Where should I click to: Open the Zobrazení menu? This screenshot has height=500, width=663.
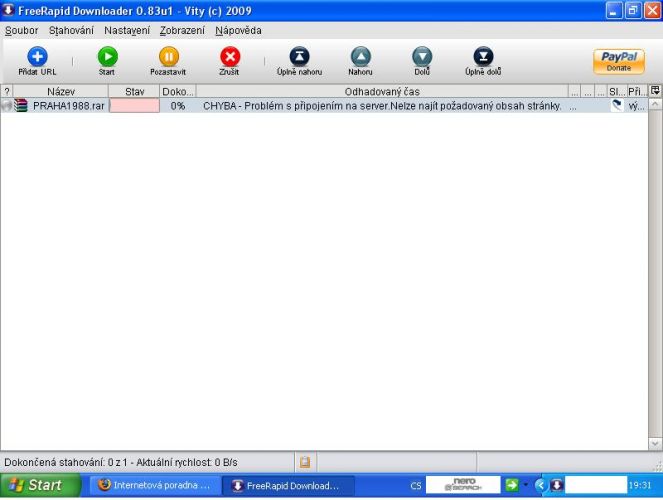point(182,30)
